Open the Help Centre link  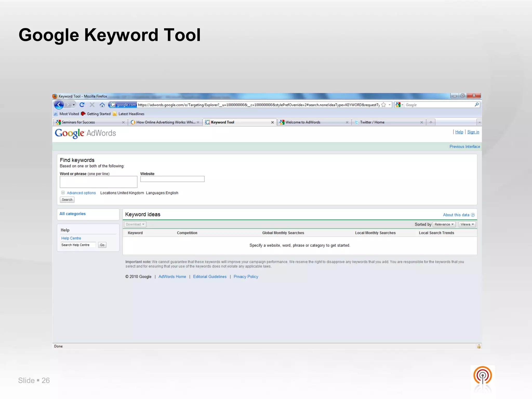tap(71, 238)
